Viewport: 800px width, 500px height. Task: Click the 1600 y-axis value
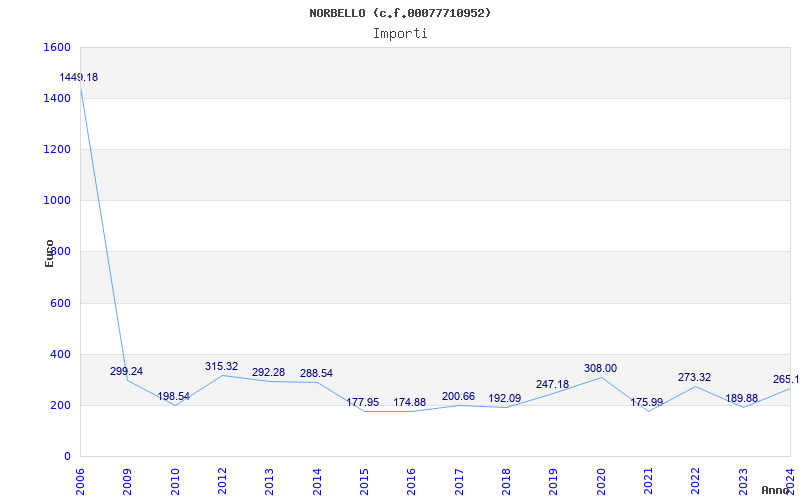57,47
